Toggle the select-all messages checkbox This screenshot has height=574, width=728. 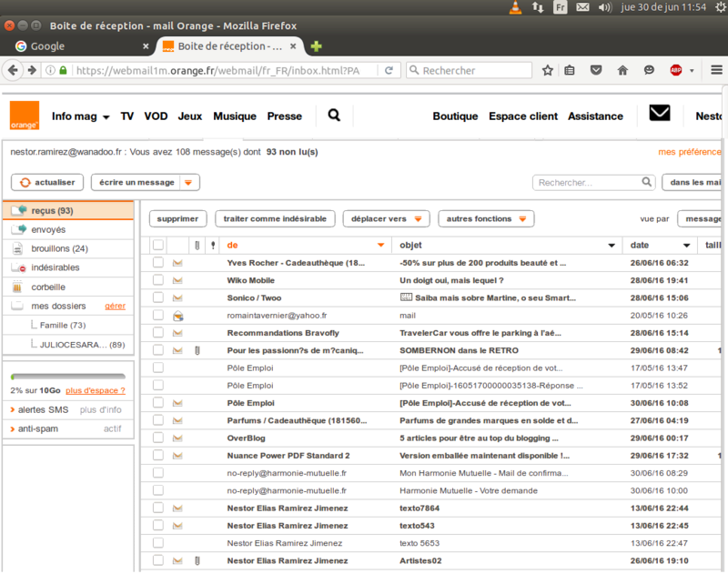[x=158, y=245]
